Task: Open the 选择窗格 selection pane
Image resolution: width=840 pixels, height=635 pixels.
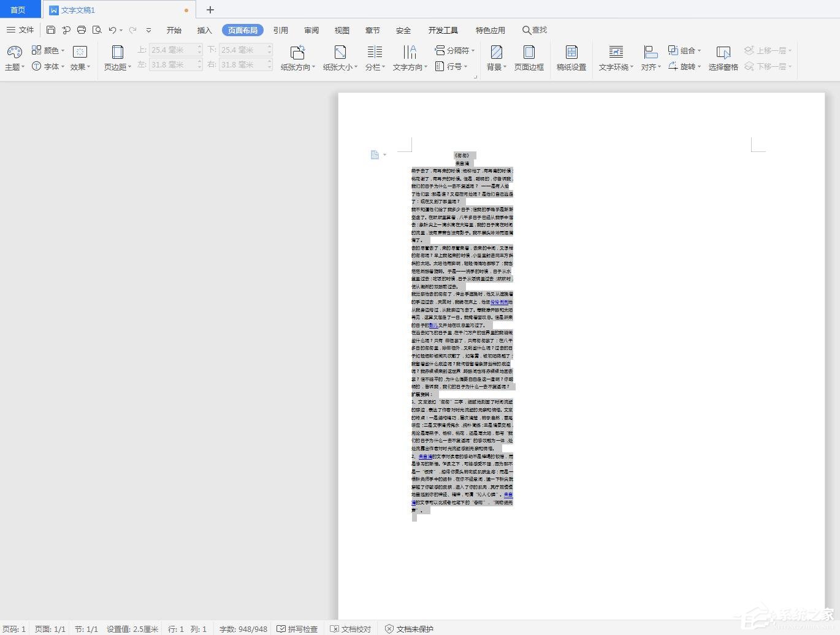Action: tap(723, 58)
